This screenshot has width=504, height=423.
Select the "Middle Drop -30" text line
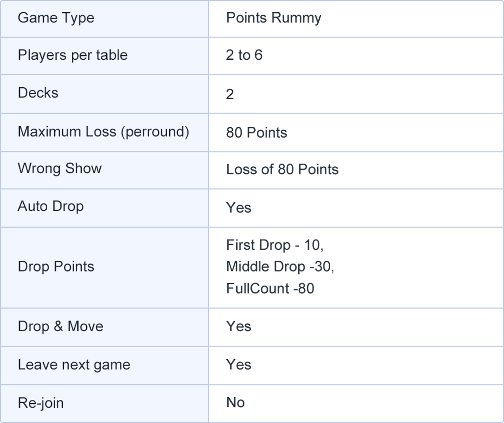point(280,267)
